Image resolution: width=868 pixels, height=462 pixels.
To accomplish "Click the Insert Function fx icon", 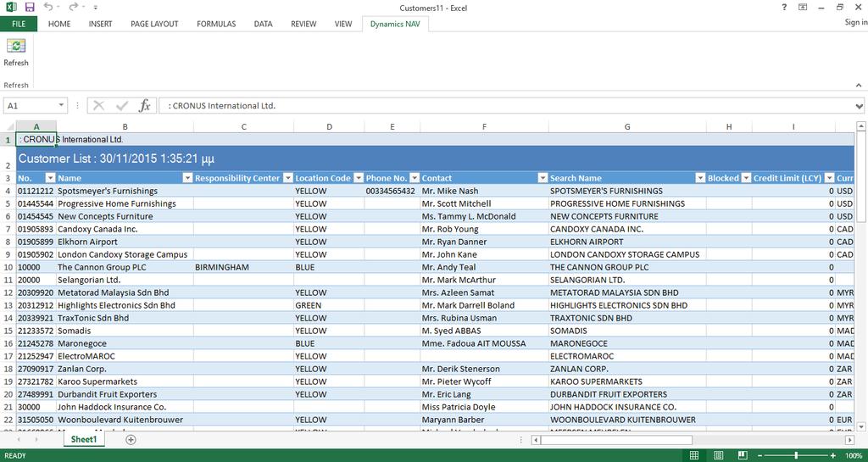I will coord(144,105).
